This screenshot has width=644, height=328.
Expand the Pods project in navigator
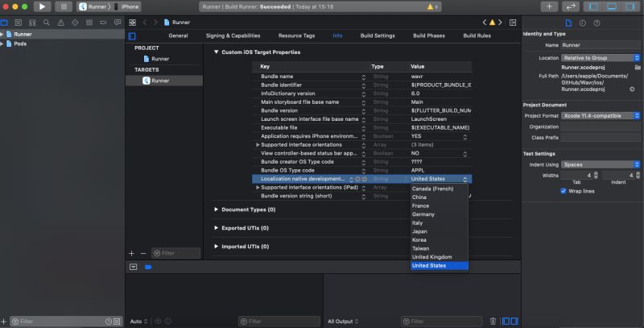click(2, 44)
